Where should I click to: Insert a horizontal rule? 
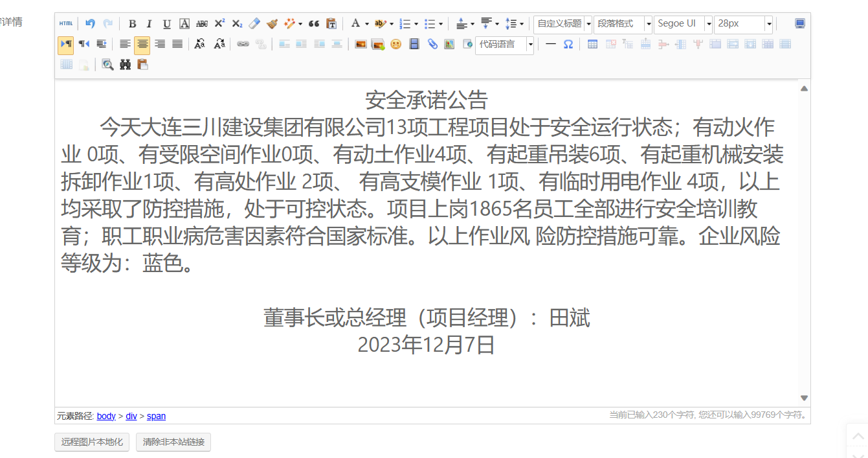pyautogui.click(x=550, y=44)
